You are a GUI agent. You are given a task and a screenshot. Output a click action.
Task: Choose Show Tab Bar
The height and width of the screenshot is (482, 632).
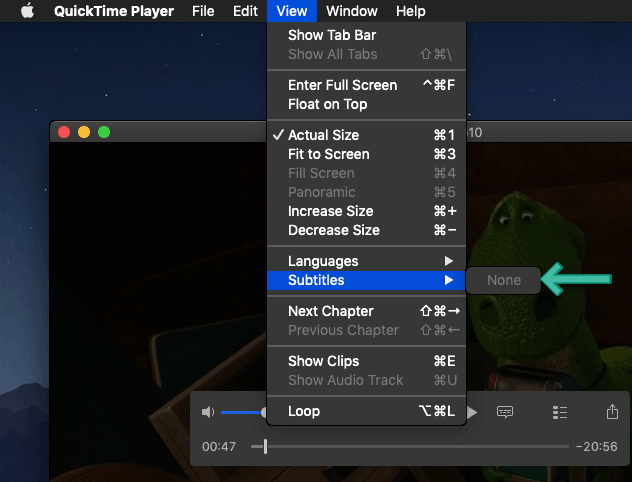click(x=366, y=35)
